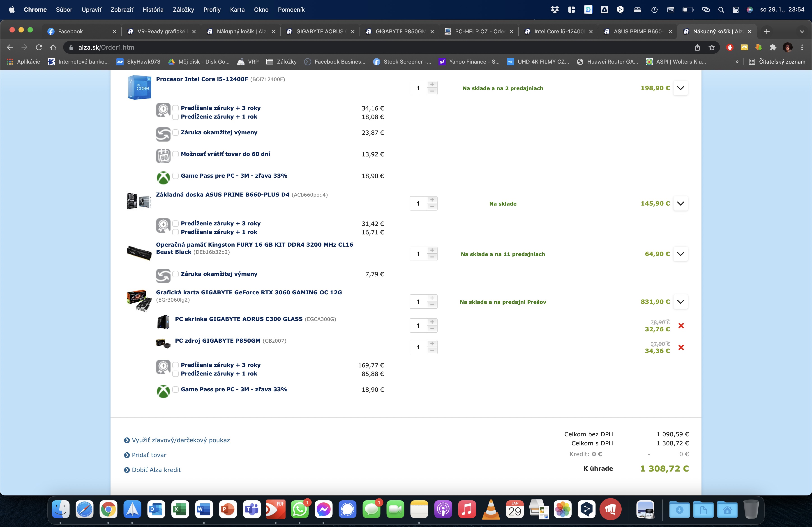812x527 pixels.
Task: Expand options arrow for the Intel processor
Action: [680, 88]
